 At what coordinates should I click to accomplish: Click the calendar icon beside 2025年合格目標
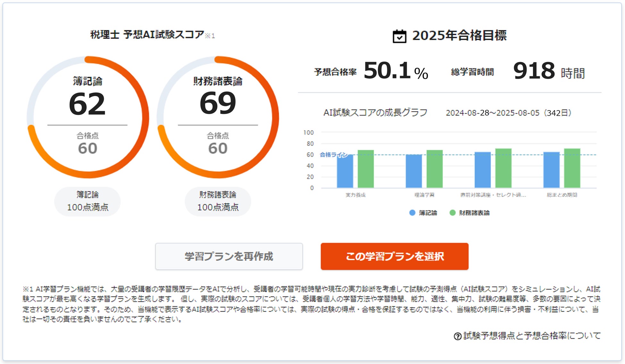399,36
